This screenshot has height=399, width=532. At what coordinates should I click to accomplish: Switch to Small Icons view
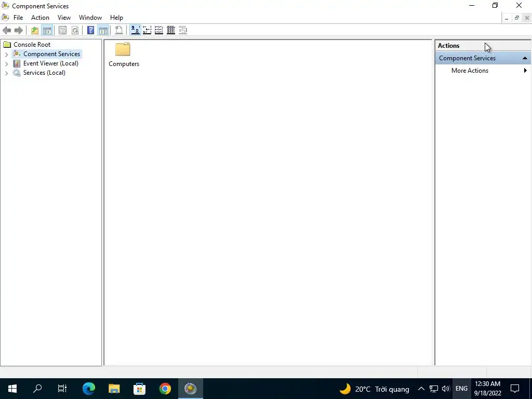(x=147, y=30)
